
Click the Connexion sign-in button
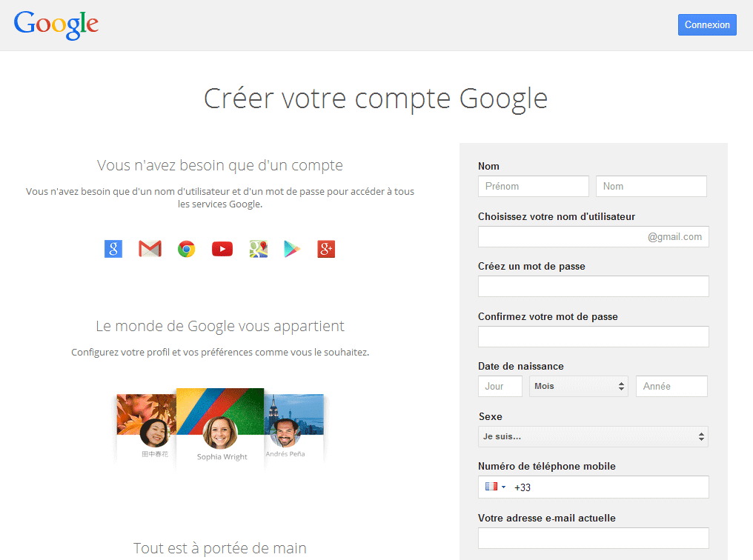[707, 24]
